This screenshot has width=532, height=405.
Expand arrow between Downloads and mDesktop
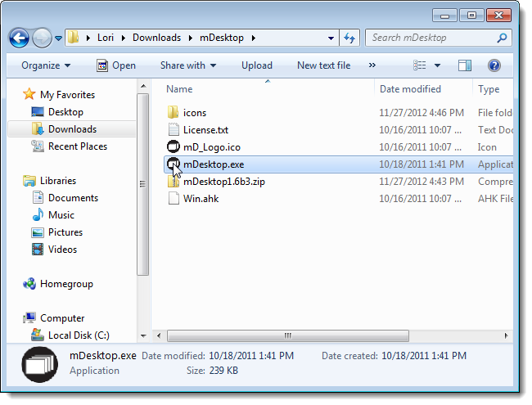click(x=191, y=38)
